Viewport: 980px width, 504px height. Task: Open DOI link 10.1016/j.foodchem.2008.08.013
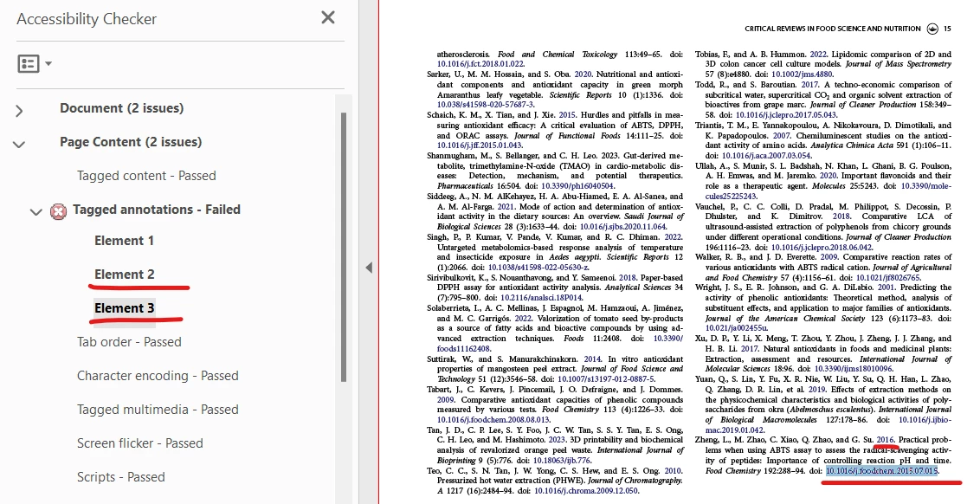pyautogui.click(x=493, y=420)
